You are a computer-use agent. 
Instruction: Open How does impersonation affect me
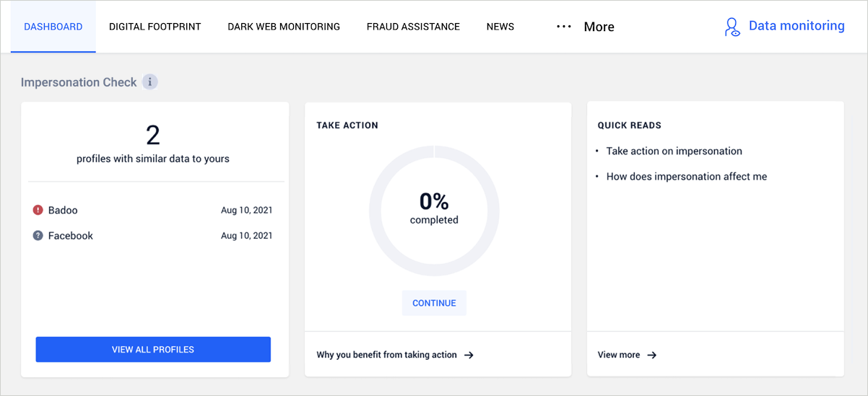[x=687, y=176]
